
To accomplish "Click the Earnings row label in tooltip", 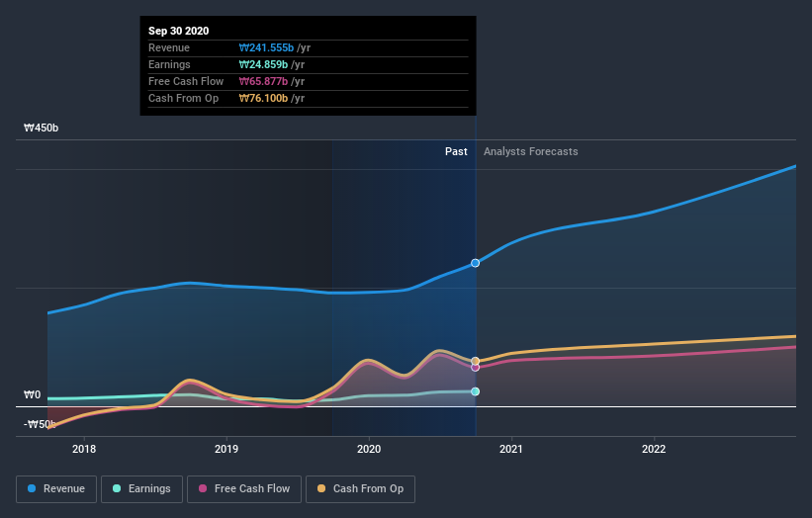I will click(x=169, y=64).
